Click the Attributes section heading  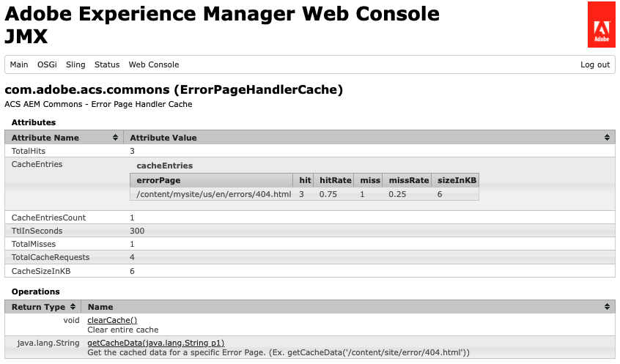(34, 122)
